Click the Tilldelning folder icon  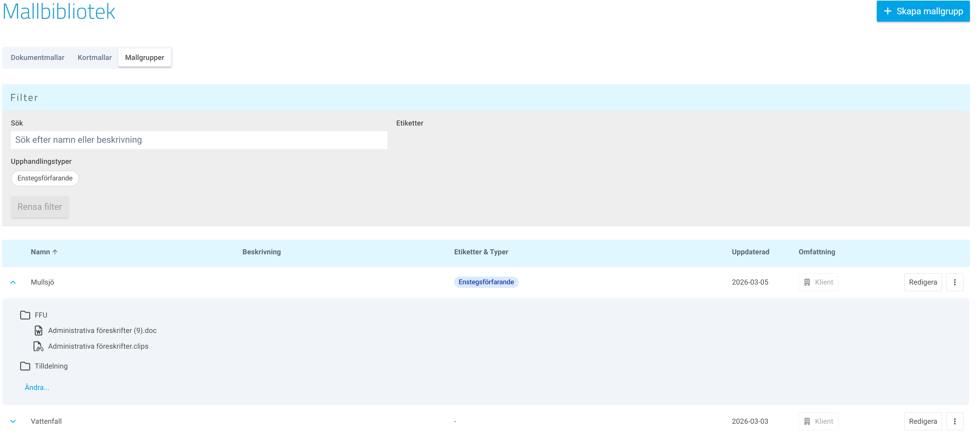pos(25,366)
